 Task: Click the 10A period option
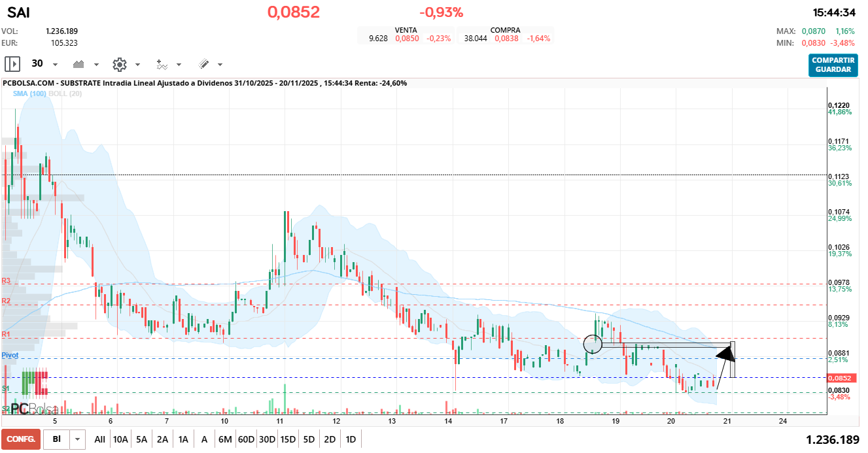click(120, 439)
